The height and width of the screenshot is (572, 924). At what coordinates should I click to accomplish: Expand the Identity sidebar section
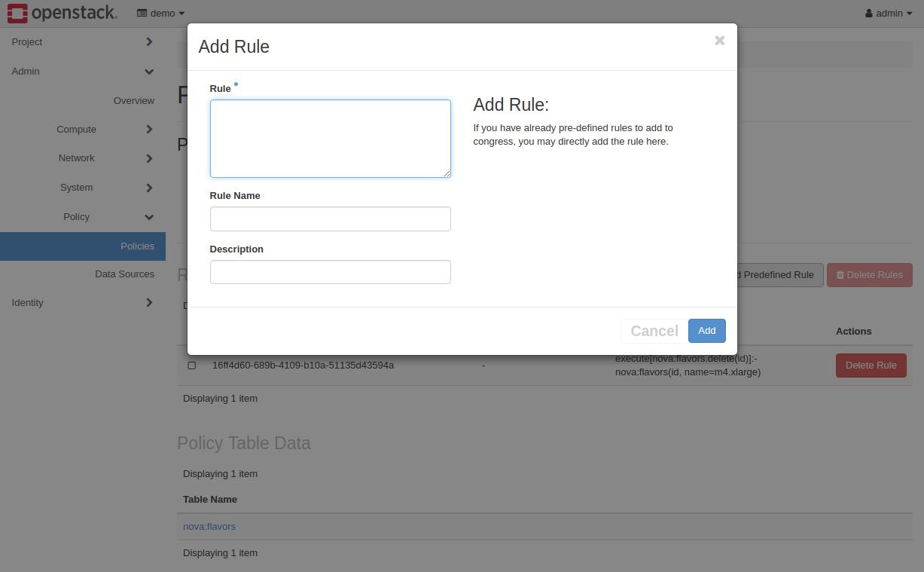(x=83, y=303)
